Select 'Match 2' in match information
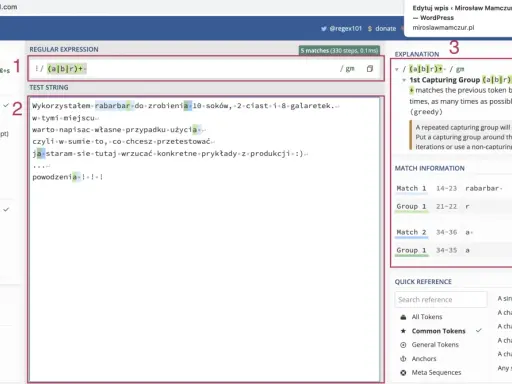The height and width of the screenshot is (384, 512). pos(411,232)
